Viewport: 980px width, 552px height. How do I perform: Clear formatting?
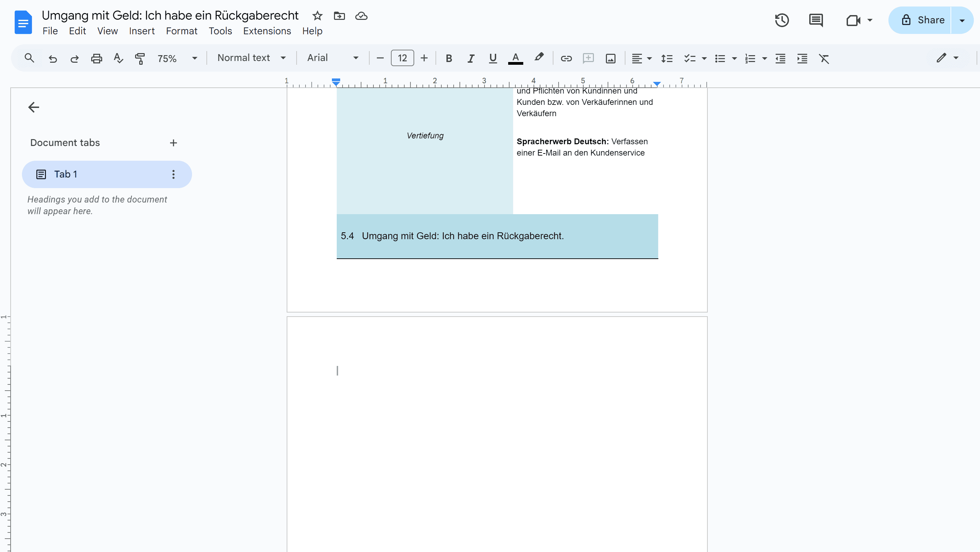tap(824, 58)
